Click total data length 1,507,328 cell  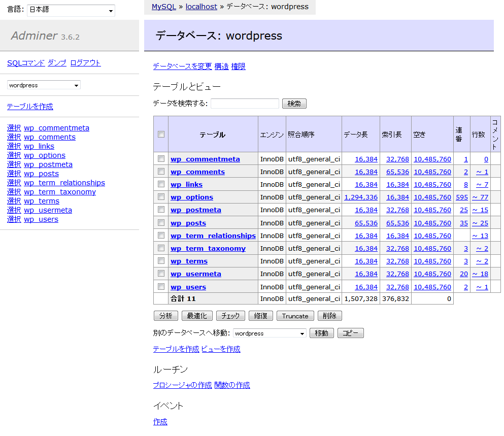point(361,299)
